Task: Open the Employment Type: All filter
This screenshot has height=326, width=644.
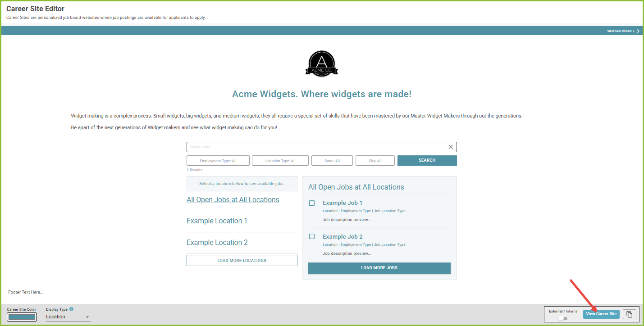Action: click(x=218, y=161)
